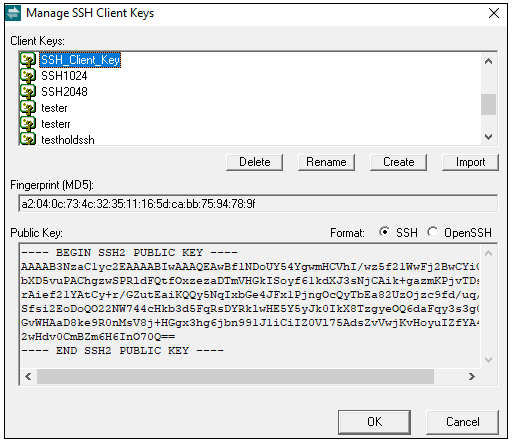Select the testerr key entry
The height and width of the screenshot is (445, 513).
(x=56, y=124)
